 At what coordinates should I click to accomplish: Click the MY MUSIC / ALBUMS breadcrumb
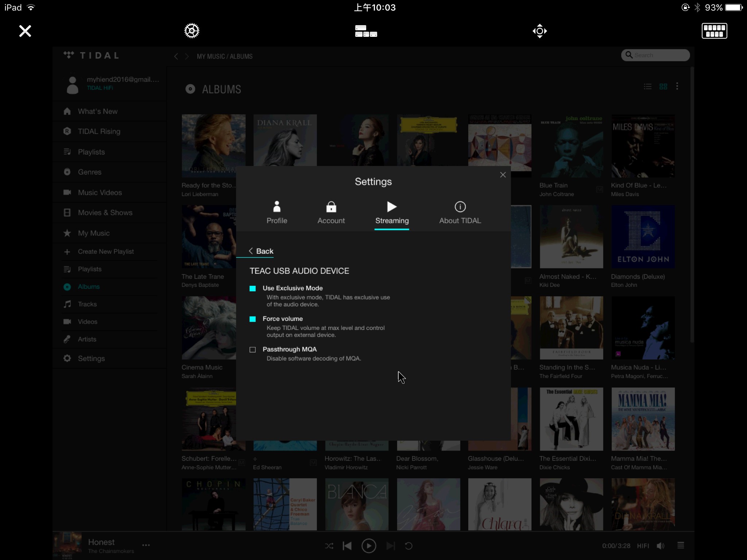point(225,56)
